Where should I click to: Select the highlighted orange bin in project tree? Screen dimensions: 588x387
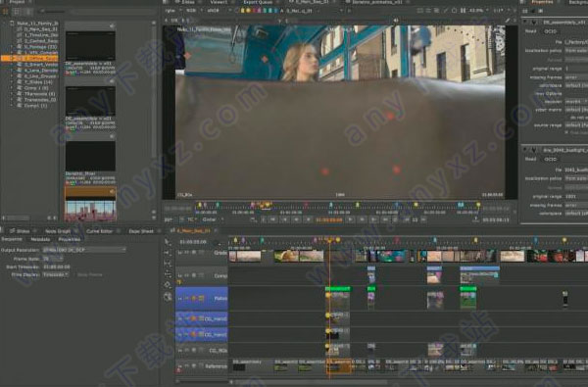pyautogui.click(x=30, y=59)
